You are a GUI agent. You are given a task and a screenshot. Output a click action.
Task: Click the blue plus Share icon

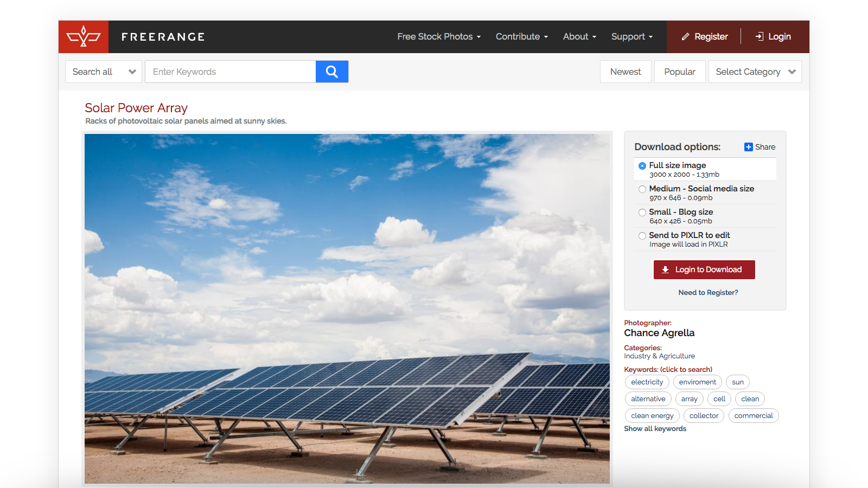click(749, 147)
